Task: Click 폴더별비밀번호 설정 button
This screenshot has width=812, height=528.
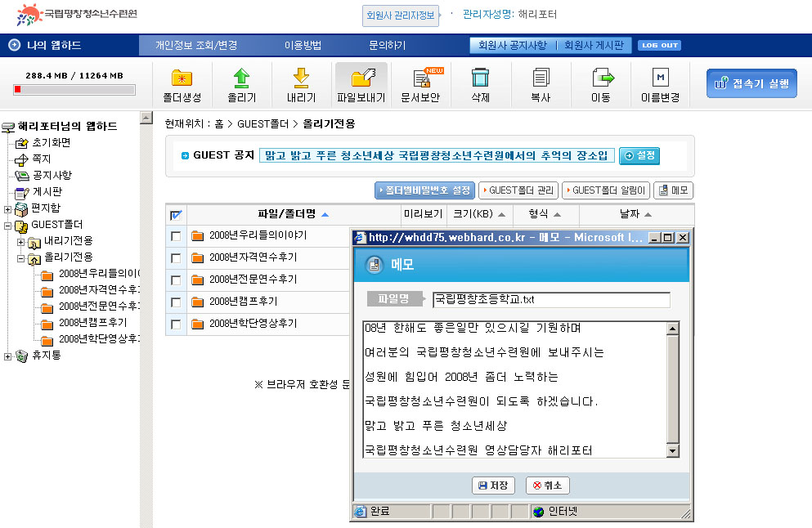Action: coord(424,190)
